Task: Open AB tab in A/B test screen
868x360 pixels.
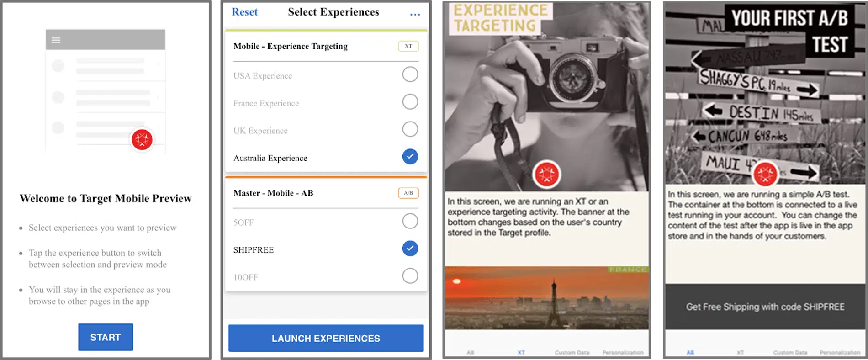Action: [x=690, y=352]
